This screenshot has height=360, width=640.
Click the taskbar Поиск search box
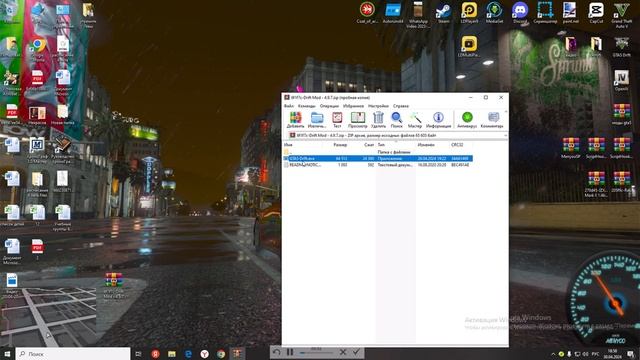click(73, 354)
